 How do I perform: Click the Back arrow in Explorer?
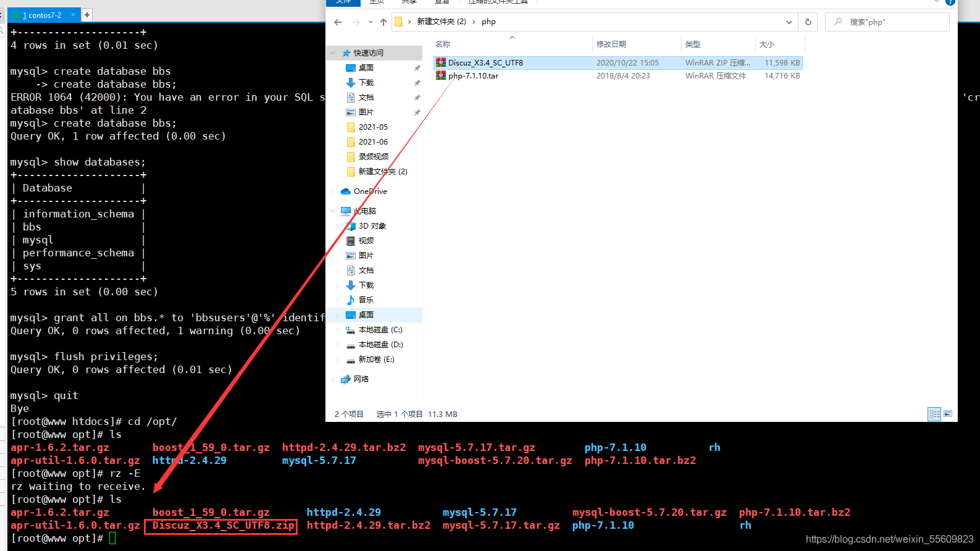338,22
